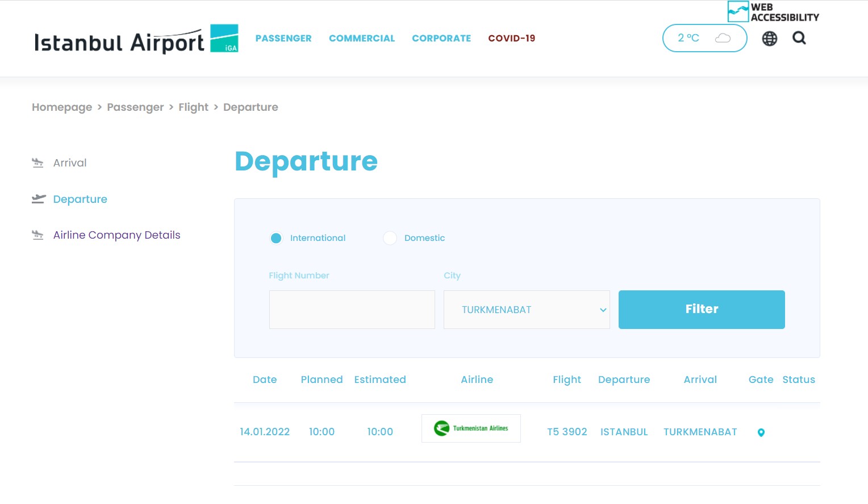Screen dimensions: 868x504
Task: Expand the City dropdown showing TURKMENABAT
Action: pos(527,310)
